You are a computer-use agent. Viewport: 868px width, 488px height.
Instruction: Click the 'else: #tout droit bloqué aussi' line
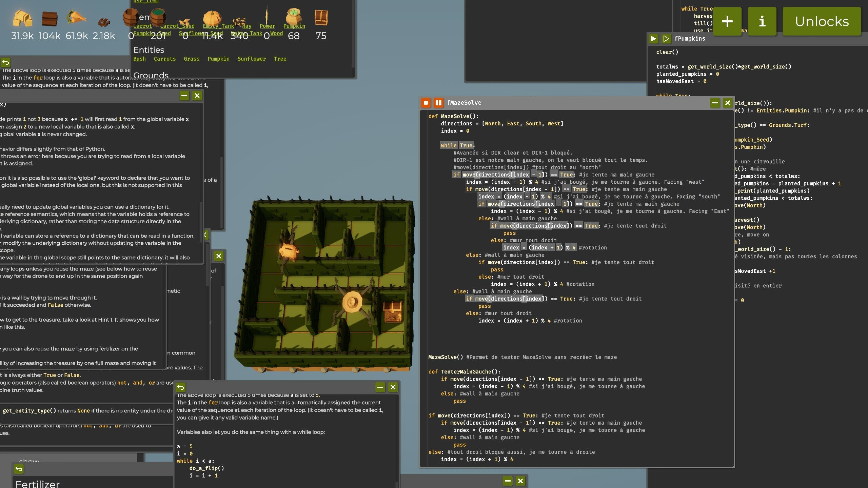coord(511,452)
